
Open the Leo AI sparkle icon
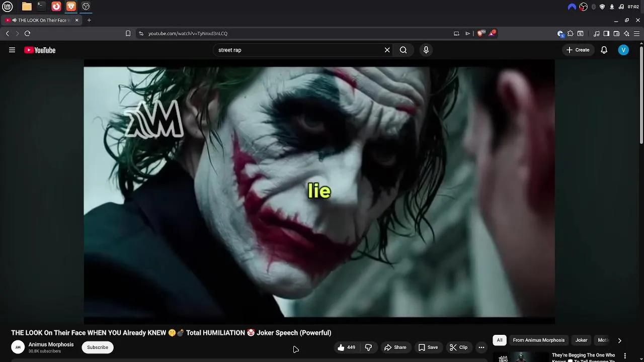pyautogui.click(x=626, y=33)
